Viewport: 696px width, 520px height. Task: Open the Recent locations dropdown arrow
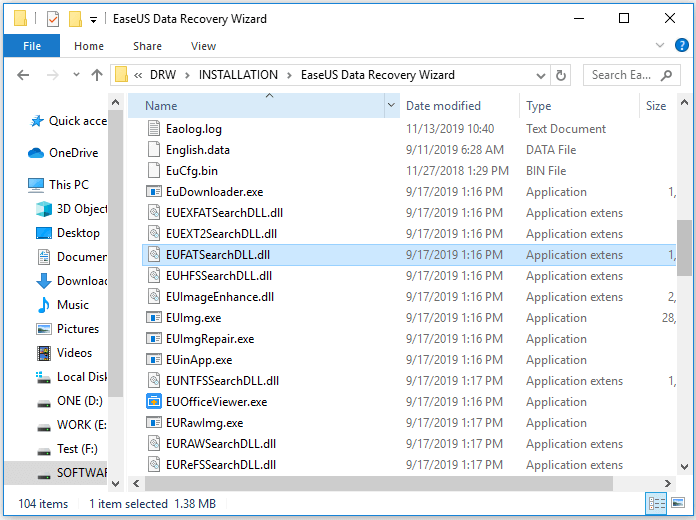point(74,75)
